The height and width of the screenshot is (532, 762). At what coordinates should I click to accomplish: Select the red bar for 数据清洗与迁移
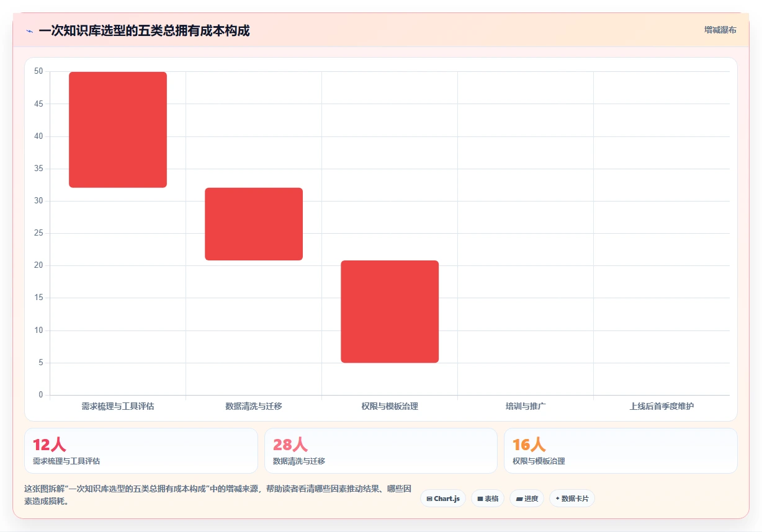coord(254,224)
